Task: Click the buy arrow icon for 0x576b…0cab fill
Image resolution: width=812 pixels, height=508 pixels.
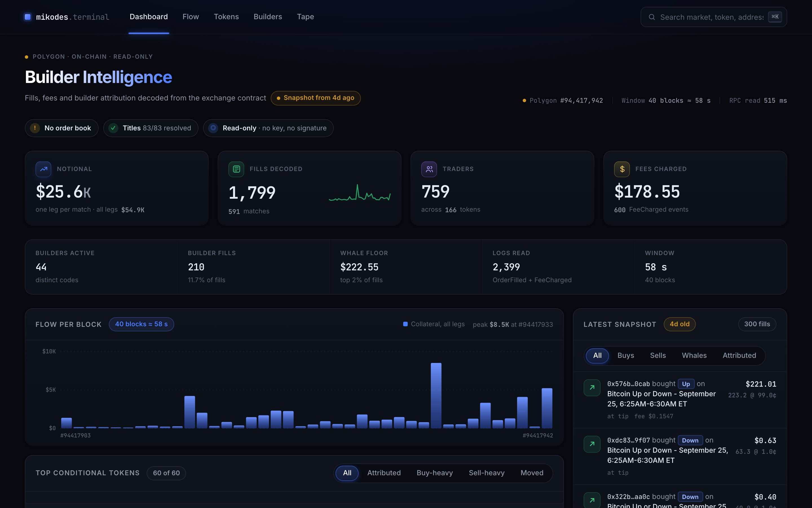Action: pos(592,388)
